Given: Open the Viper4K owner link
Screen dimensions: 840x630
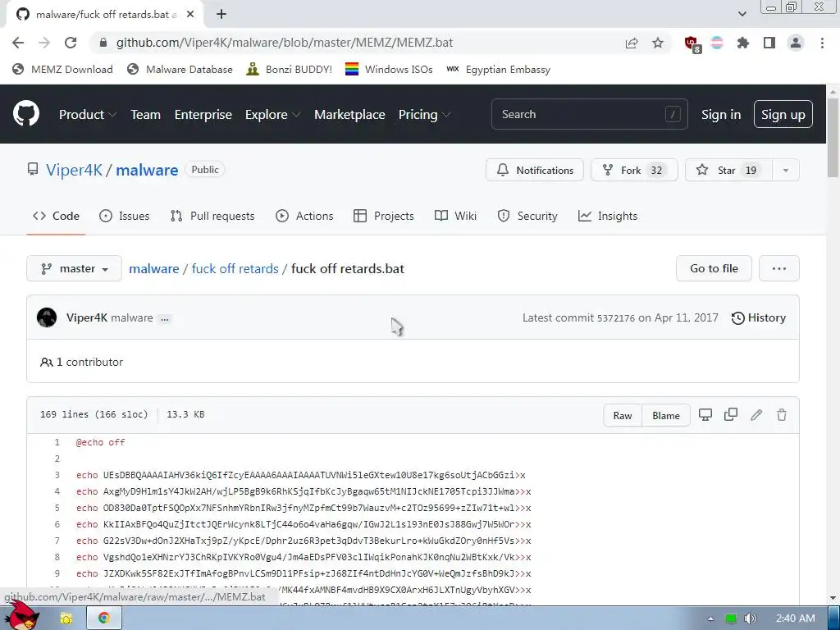Looking at the screenshot, I should 74,171.
